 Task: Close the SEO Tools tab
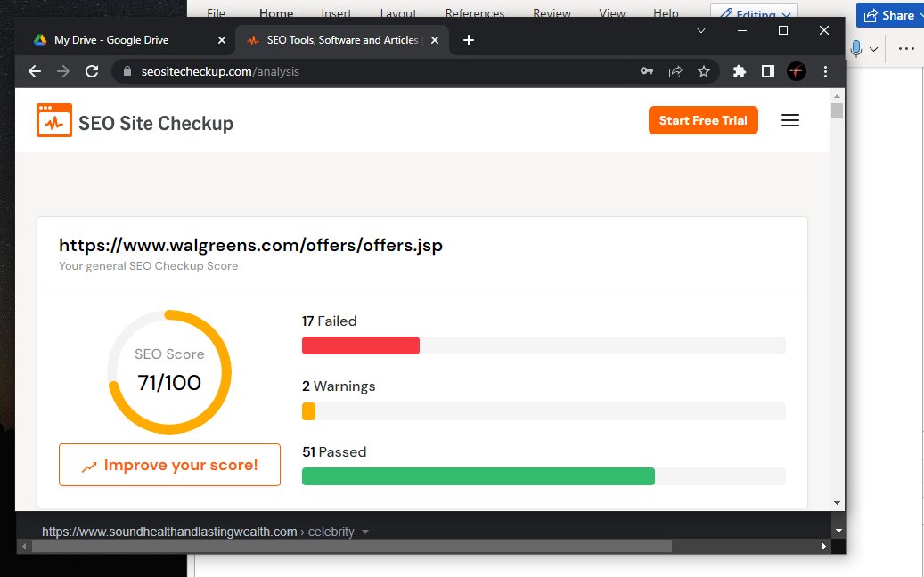[x=434, y=40]
